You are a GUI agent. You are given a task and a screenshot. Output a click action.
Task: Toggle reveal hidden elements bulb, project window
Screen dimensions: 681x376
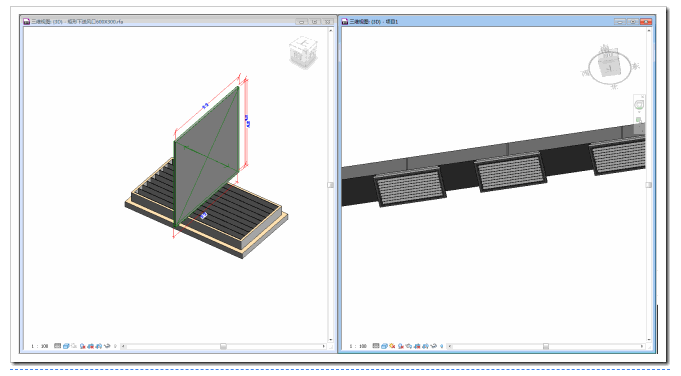(442, 346)
